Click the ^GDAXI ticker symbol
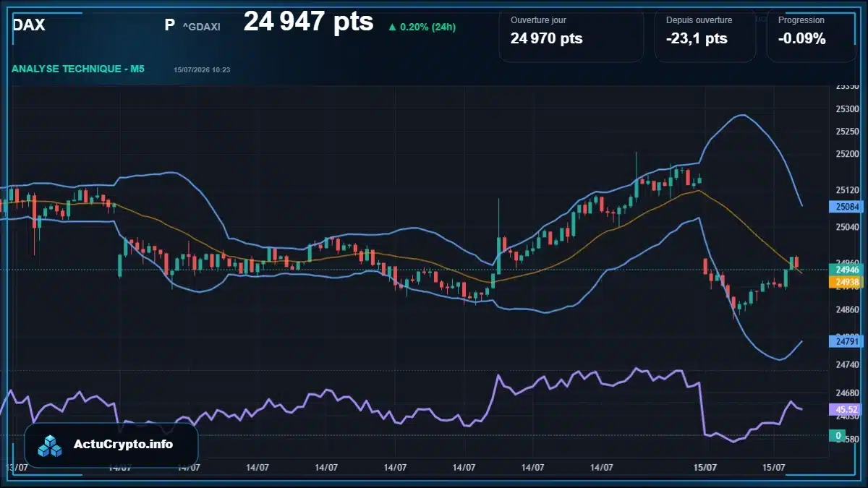This screenshot has height=488, width=868. [201, 27]
